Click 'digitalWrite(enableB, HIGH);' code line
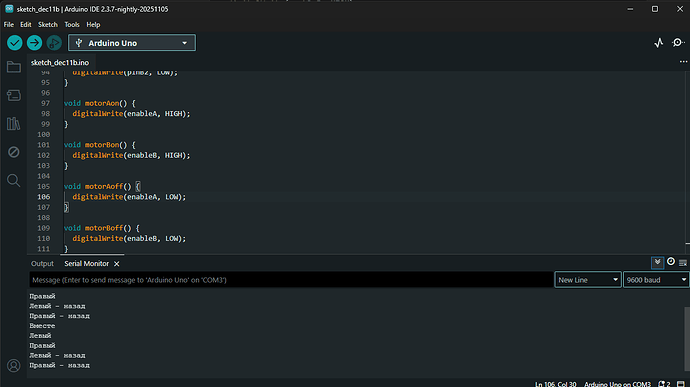Image resolution: width=690 pixels, height=387 pixels. [x=131, y=155]
